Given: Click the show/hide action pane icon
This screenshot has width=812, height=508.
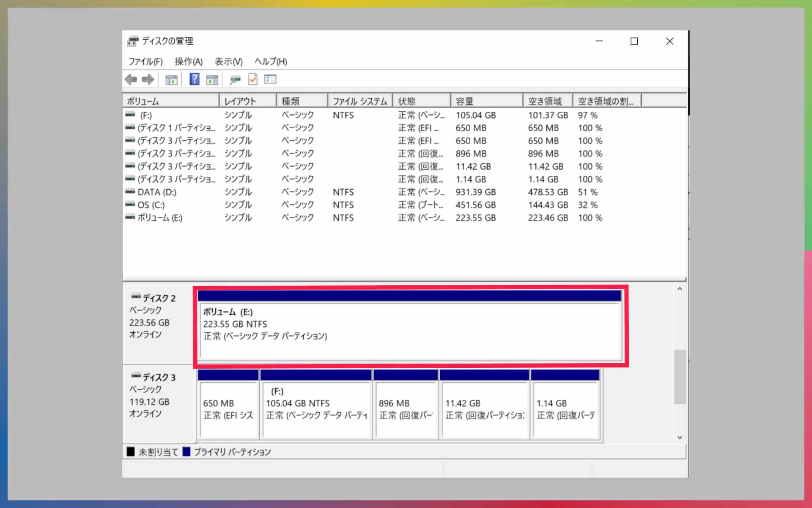Looking at the screenshot, I should (212, 79).
